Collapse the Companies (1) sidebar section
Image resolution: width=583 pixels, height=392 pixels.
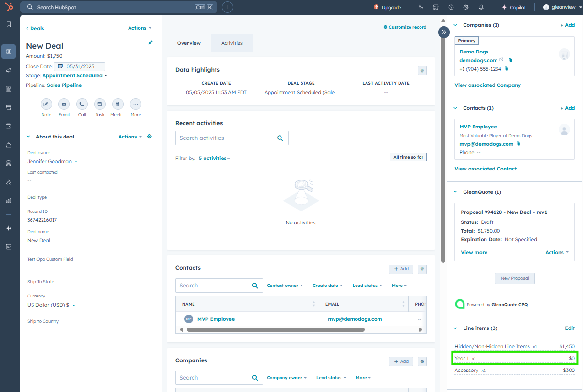click(x=455, y=25)
